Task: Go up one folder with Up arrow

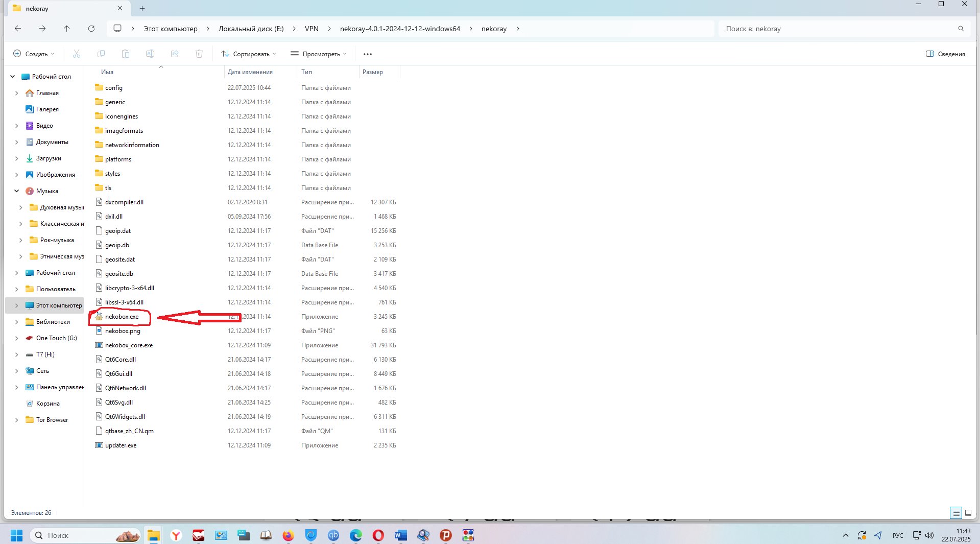Action: 66,29
